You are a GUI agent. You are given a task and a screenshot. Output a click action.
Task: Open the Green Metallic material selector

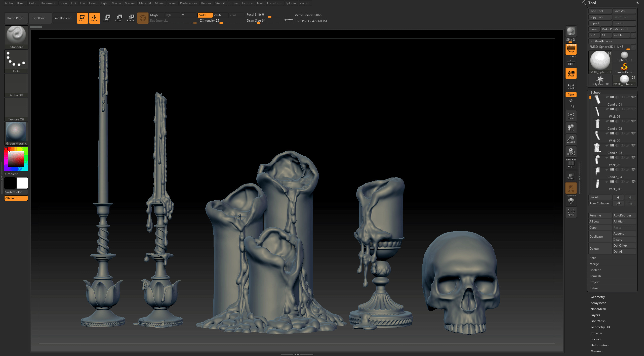pos(16,133)
